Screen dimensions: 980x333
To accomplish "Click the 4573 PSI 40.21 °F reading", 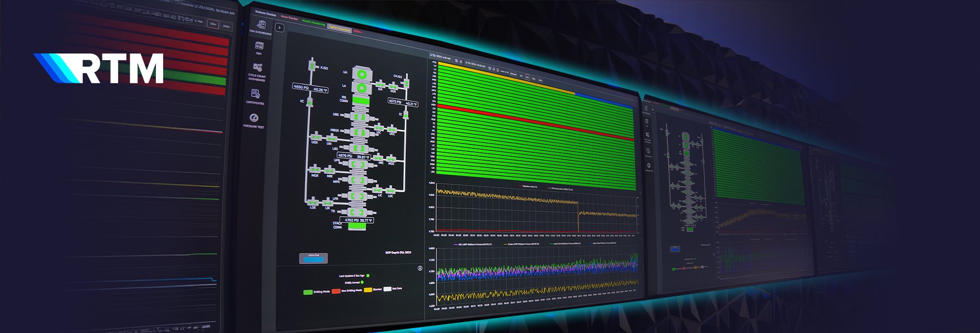I will pos(403,102).
